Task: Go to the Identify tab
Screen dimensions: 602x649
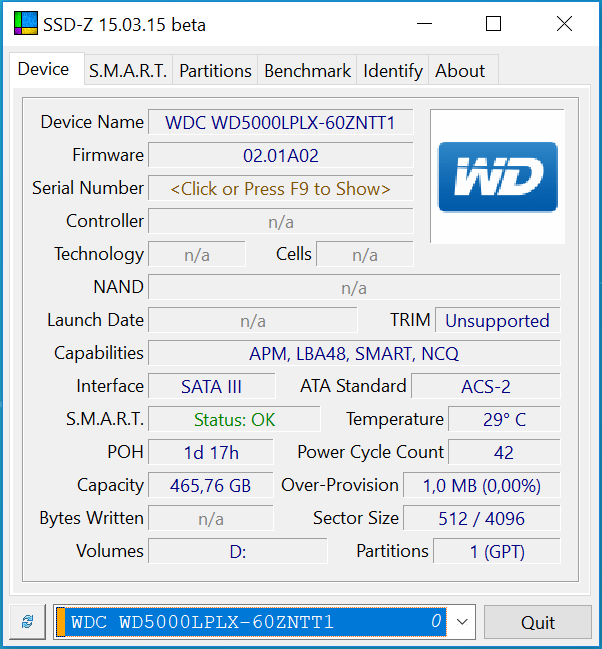Action: point(393,71)
